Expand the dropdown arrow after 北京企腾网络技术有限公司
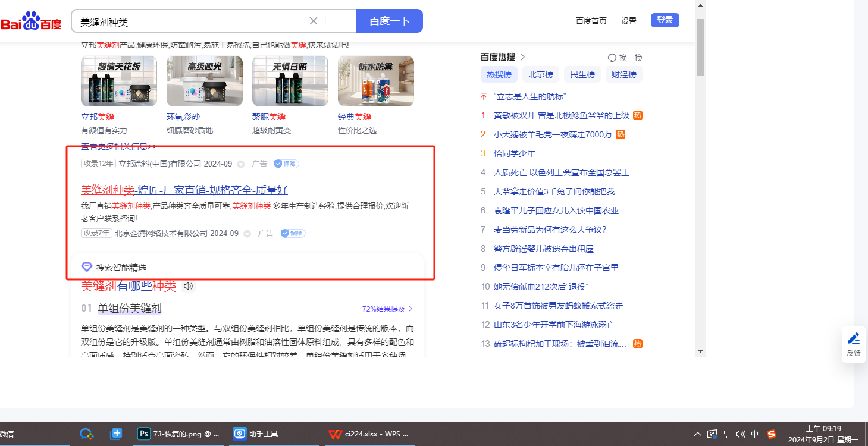The width and height of the screenshot is (868, 446). click(x=247, y=234)
